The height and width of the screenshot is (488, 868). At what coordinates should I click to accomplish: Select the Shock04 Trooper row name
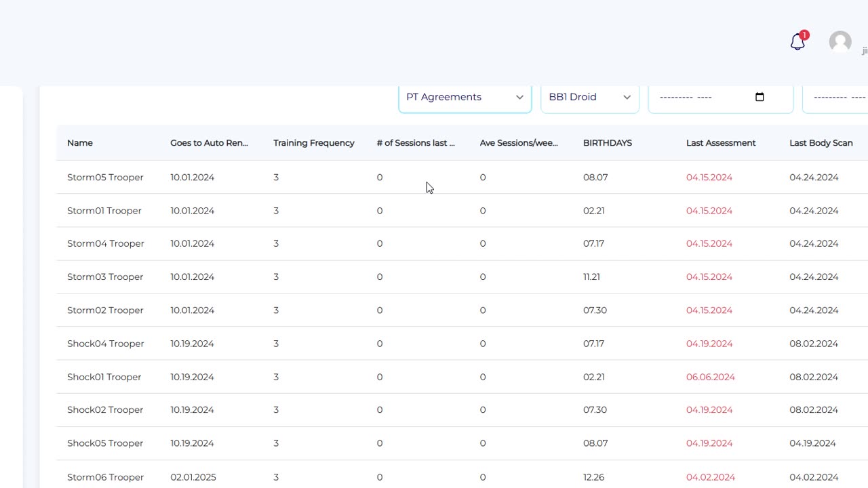click(x=106, y=344)
